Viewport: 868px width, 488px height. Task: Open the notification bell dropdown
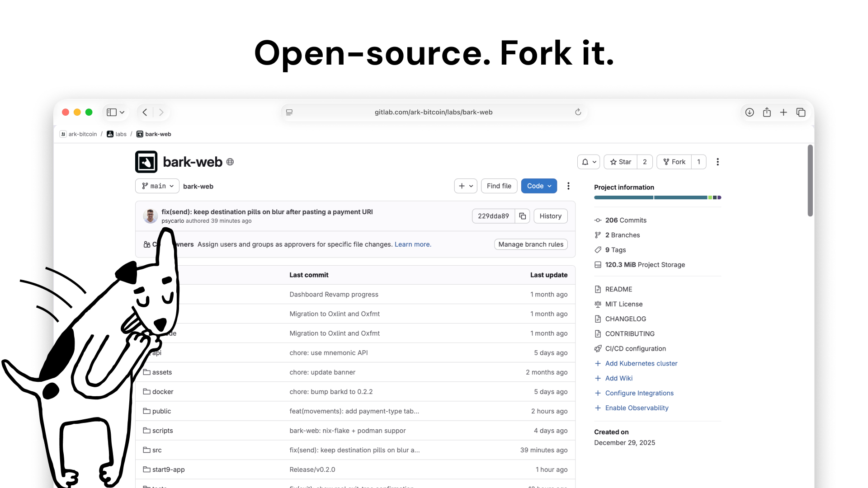coord(589,162)
